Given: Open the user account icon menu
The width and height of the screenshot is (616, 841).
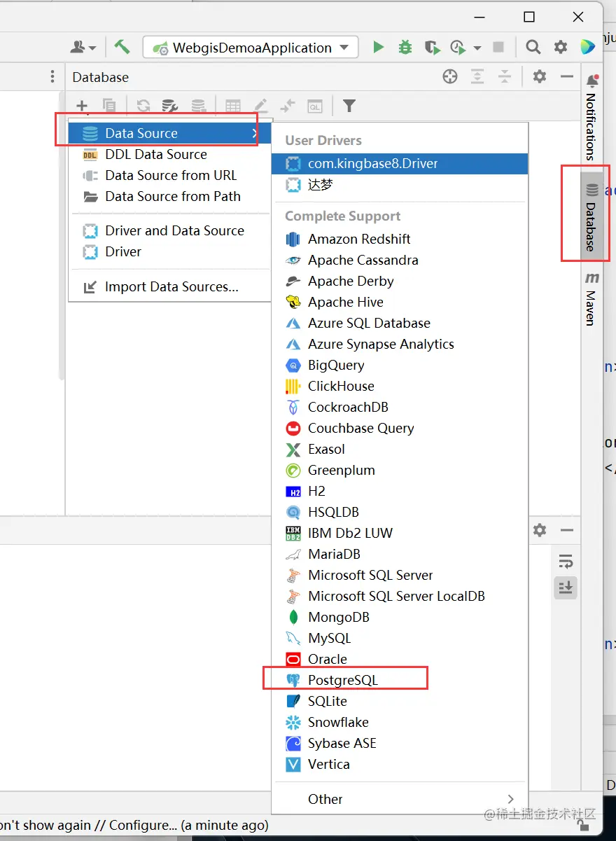Looking at the screenshot, I should 83,47.
